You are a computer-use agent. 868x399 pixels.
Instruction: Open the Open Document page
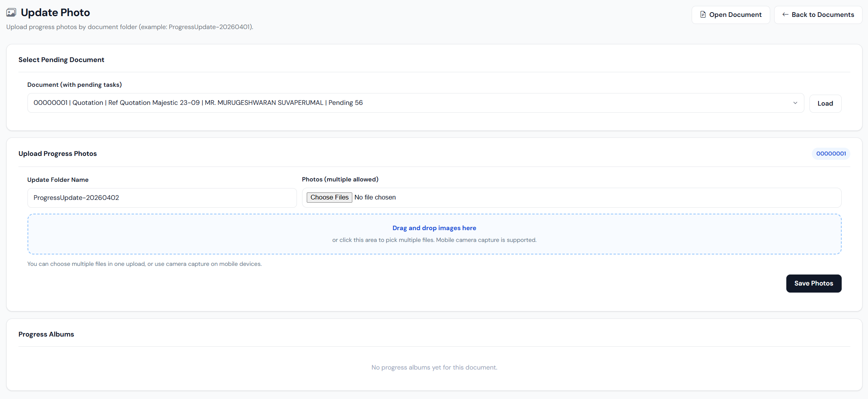coord(731,15)
